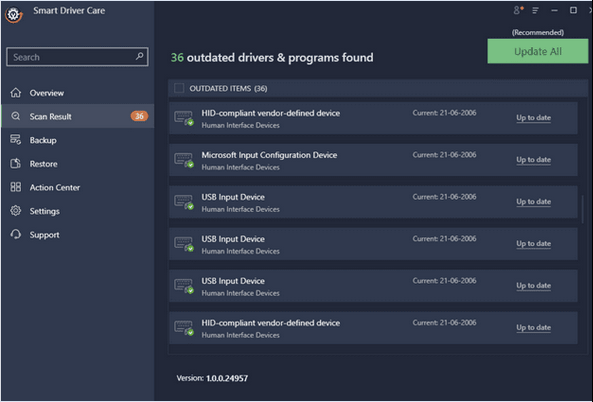The width and height of the screenshot is (593, 402).
Task: Click the Settings gear icon
Action: tap(16, 211)
